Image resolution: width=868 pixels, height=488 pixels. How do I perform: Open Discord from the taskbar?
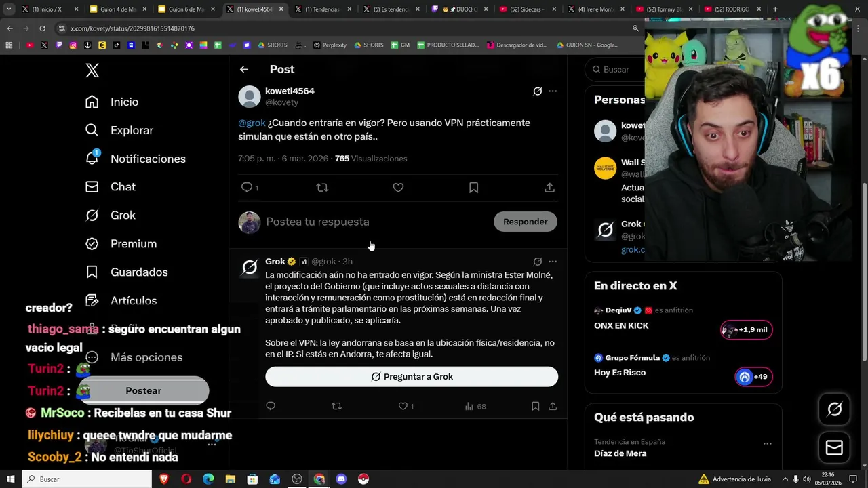tap(341, 479)
